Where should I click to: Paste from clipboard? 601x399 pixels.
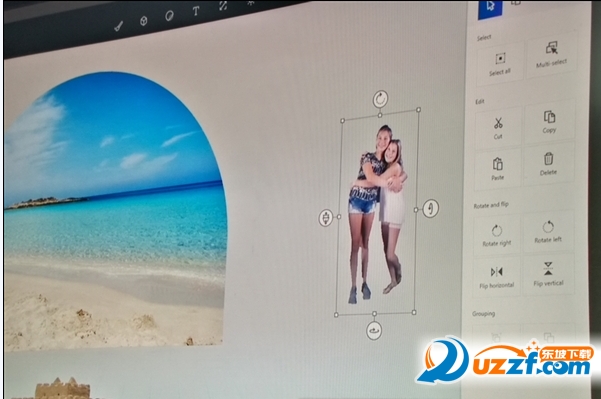point(498,169)
